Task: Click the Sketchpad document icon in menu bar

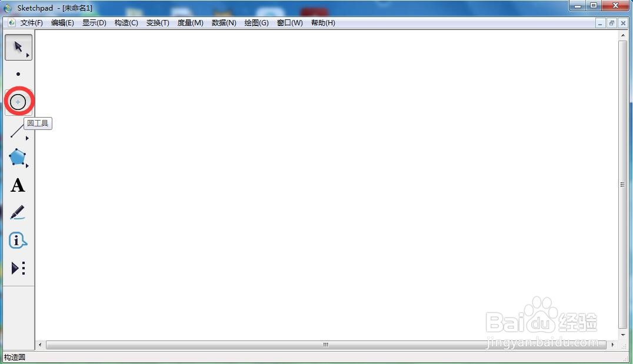Action: [12, 22]
